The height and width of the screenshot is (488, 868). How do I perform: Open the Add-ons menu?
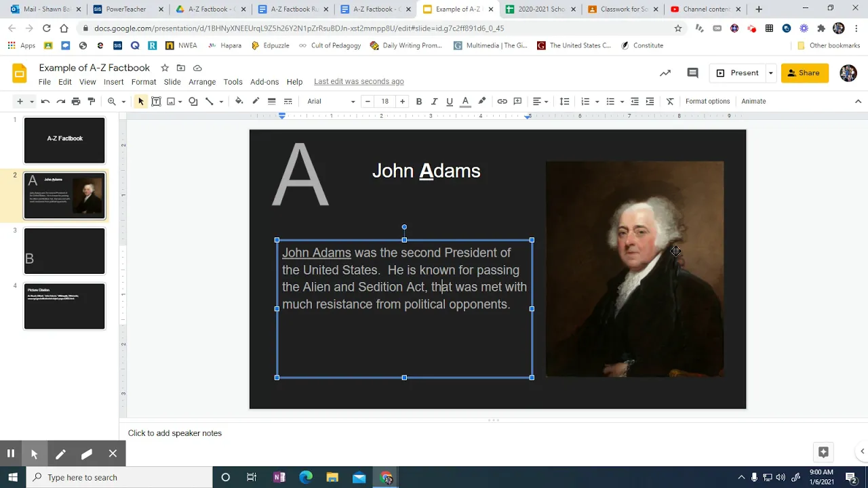click(x=264, y=82)
